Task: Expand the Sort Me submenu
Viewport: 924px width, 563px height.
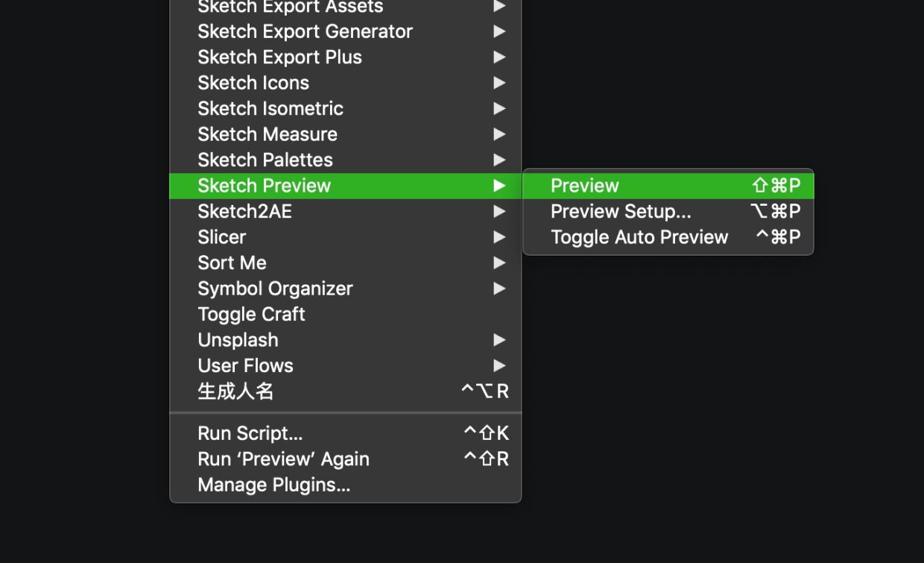Action: (345, 263)
